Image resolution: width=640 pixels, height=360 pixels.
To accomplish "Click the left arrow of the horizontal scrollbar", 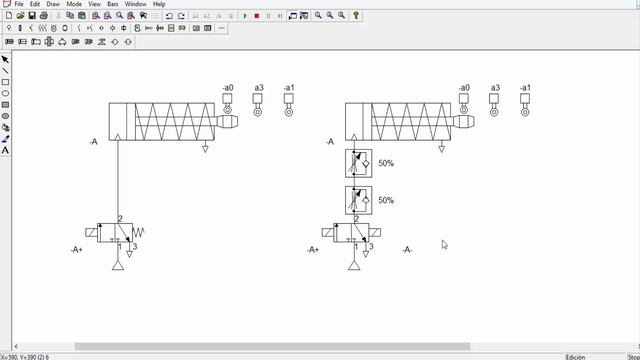I will click(x=16, y=347).
